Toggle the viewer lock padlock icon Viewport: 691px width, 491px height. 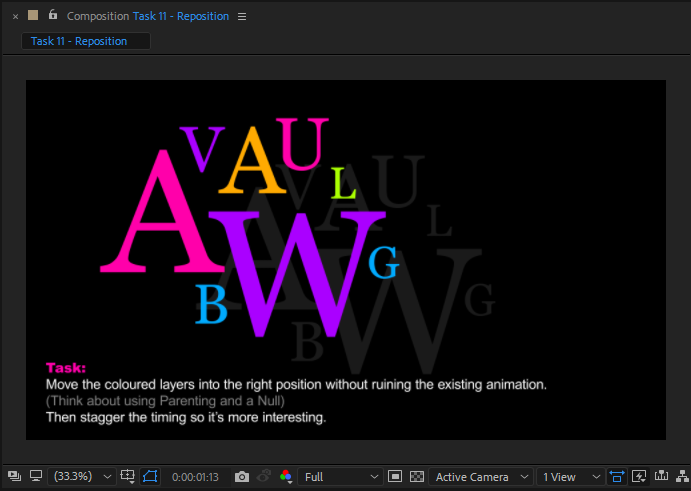(53, 15)
